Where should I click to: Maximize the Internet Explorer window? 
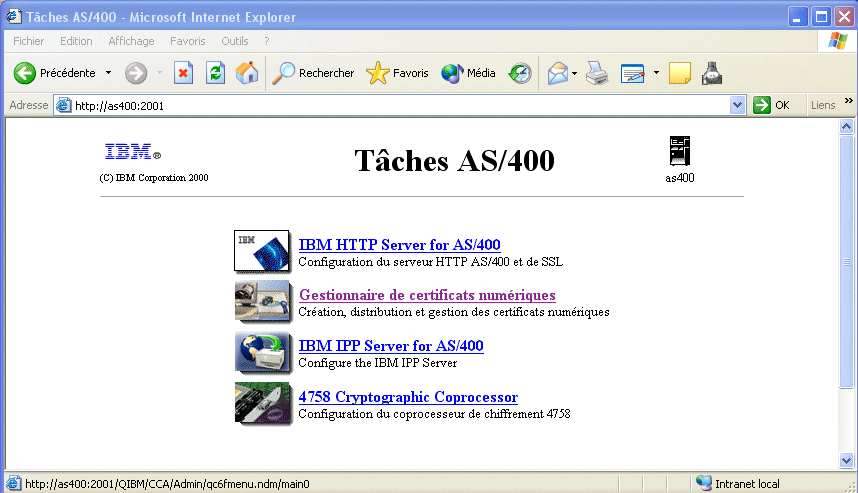(821, 17)
